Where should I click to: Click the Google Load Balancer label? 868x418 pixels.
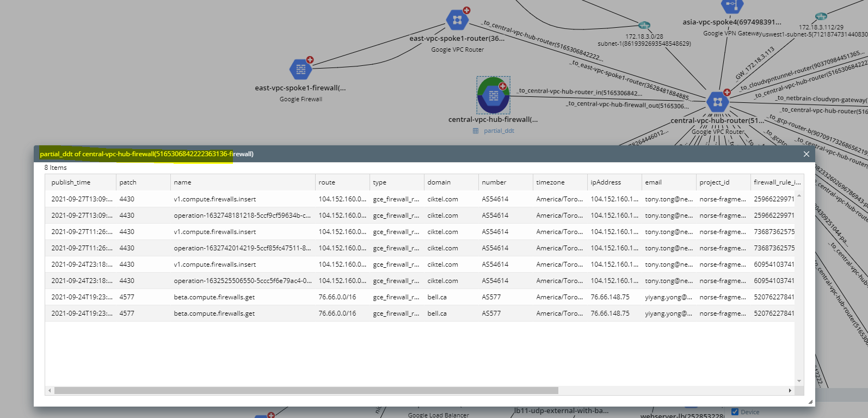click(x=438, y=415)
